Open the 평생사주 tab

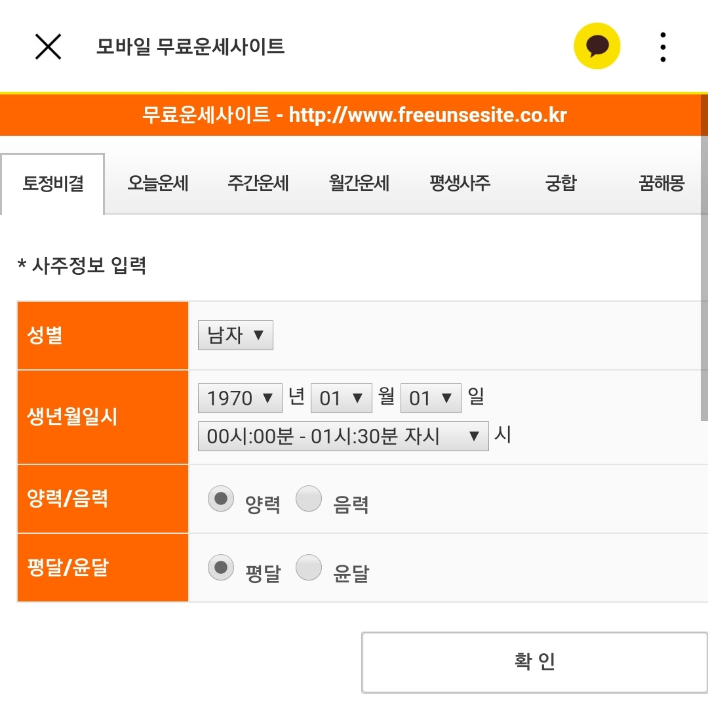pyautogui.click(x=460, y=184)
